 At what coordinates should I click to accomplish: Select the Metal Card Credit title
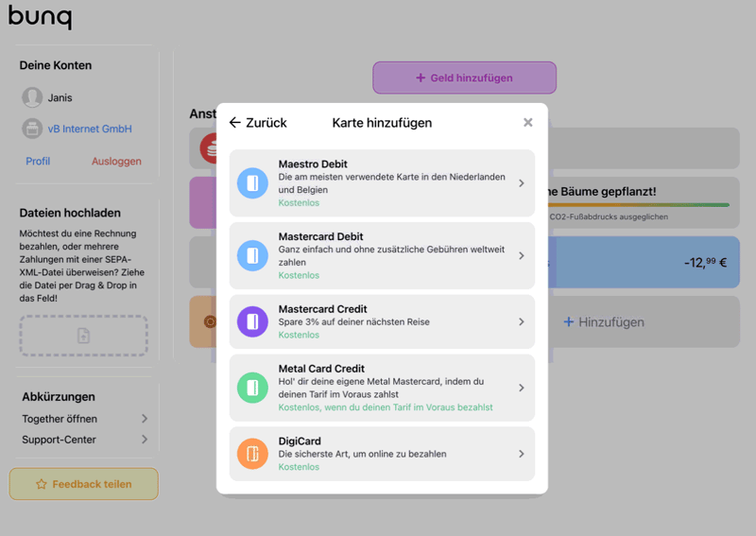pyautogui.click(x=321, y=369)
